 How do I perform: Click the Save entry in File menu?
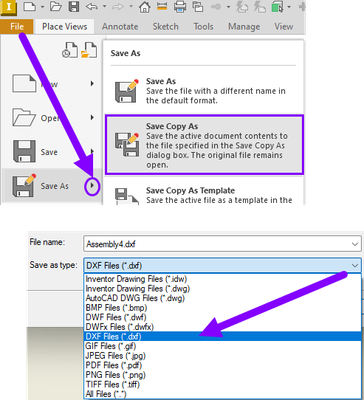tap(51, 152)
